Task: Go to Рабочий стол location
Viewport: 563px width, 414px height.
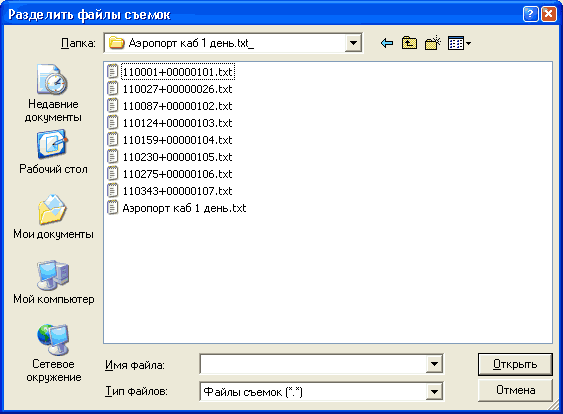Action: (53, 152)
